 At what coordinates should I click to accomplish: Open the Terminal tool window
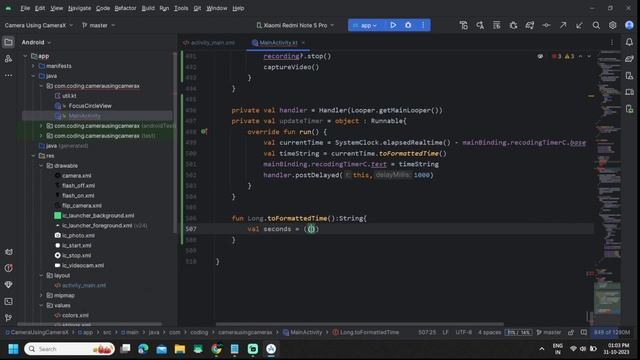pyautogui.click(x=8, y=301)
